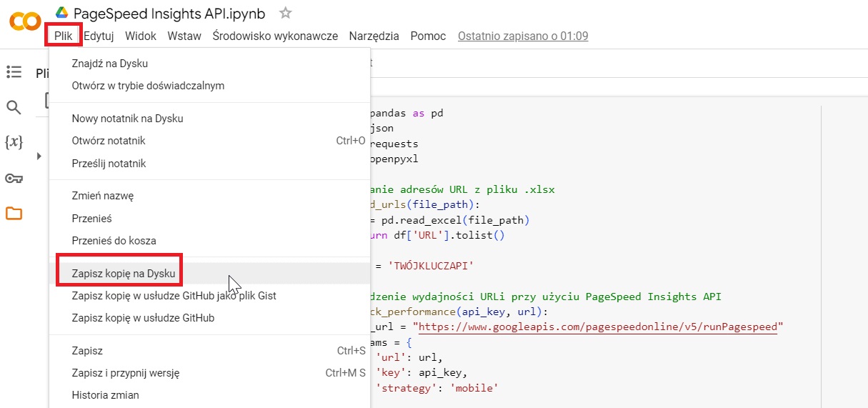Viewport: 868px width, 408px height.
Task: Open the Plik menu
Action: point(64,36)
